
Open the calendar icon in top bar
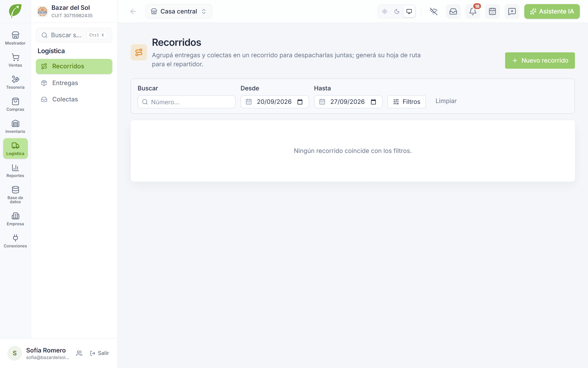pyautogui.click(x=492, y=11)
